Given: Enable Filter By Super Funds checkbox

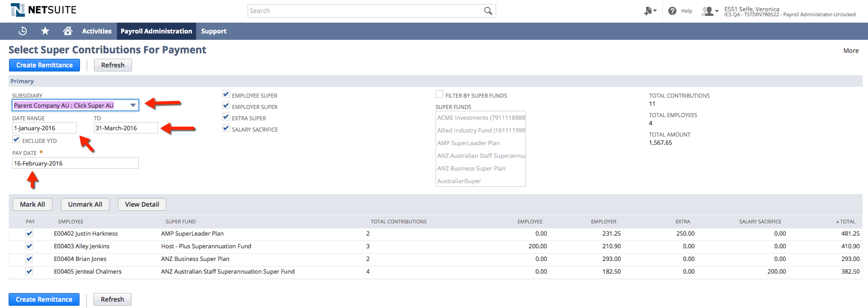Looking at the screenshot, I should (439, 94).
